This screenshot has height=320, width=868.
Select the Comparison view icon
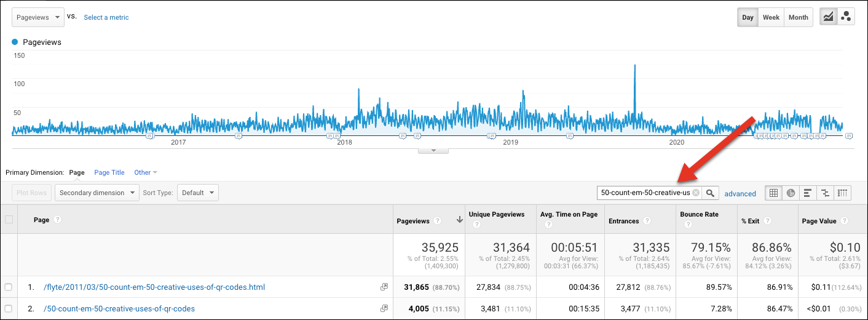click(825, 193)
